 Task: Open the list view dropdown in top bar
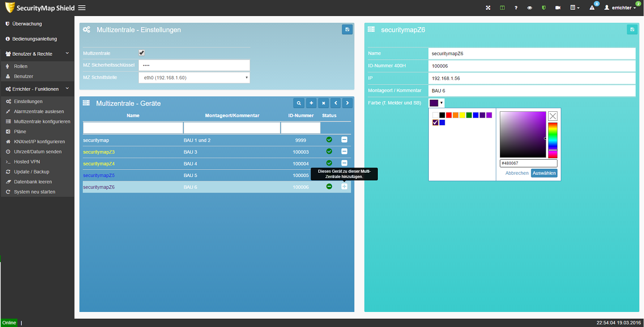575,8
